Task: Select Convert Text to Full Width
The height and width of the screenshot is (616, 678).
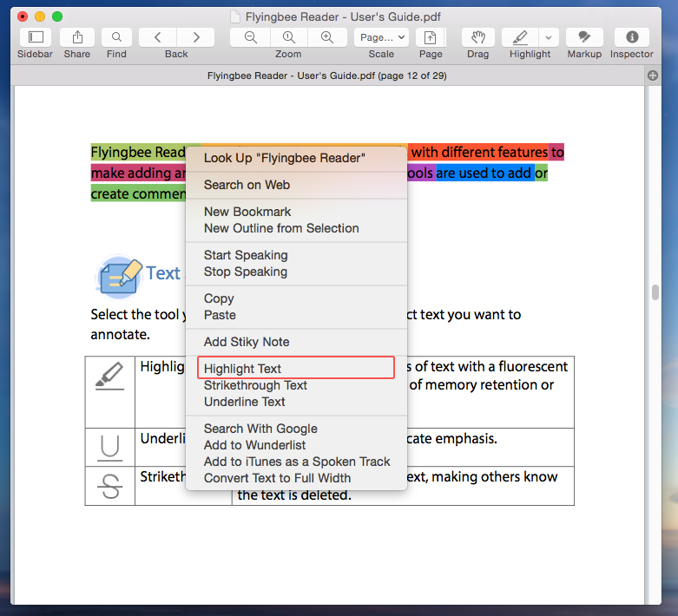Action: click(296, 478)
